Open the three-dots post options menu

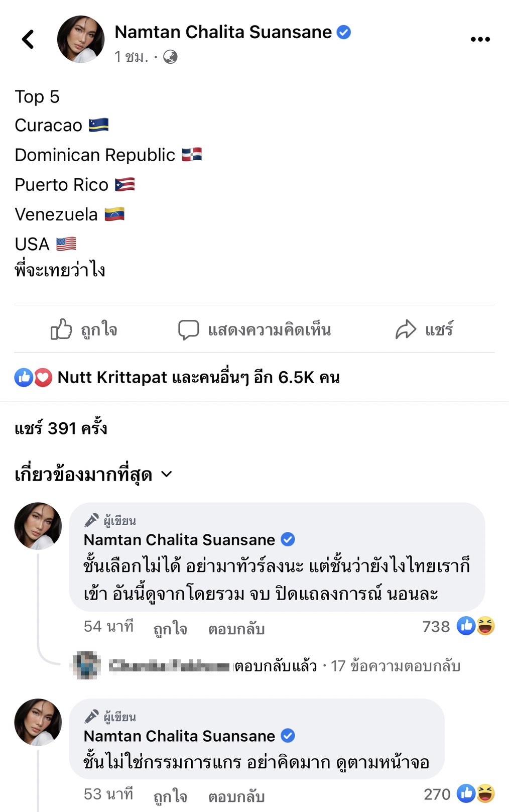pos(480,40)
